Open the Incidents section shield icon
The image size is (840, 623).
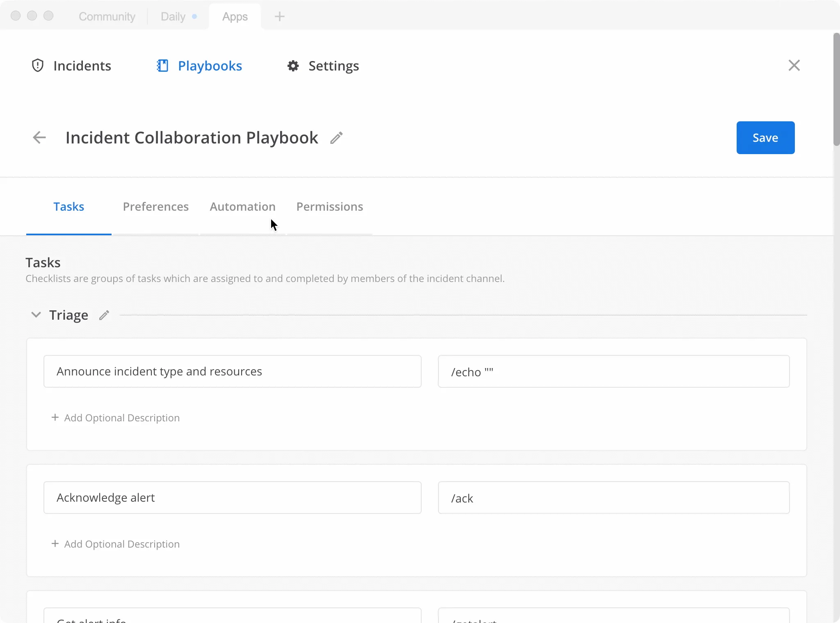coord(38,66)
